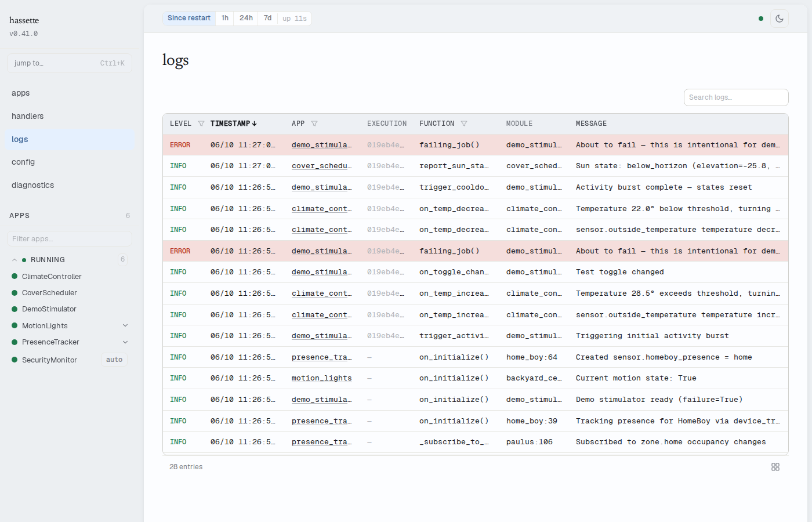
Task: Click message 'Demo stimulator ready (failure=True)'
Action: (659, 400)
